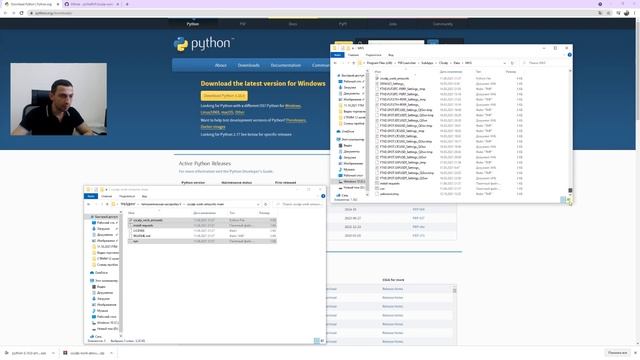This screenshot has height=360, width=640.
Task: Open About menu on python.org
Action: point(220,65)
